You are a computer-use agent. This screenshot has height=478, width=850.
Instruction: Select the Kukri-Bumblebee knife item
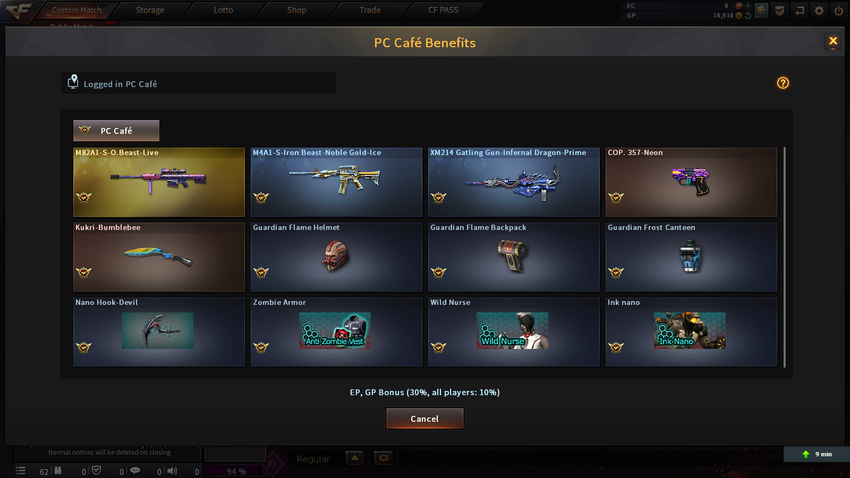[159, 257]
